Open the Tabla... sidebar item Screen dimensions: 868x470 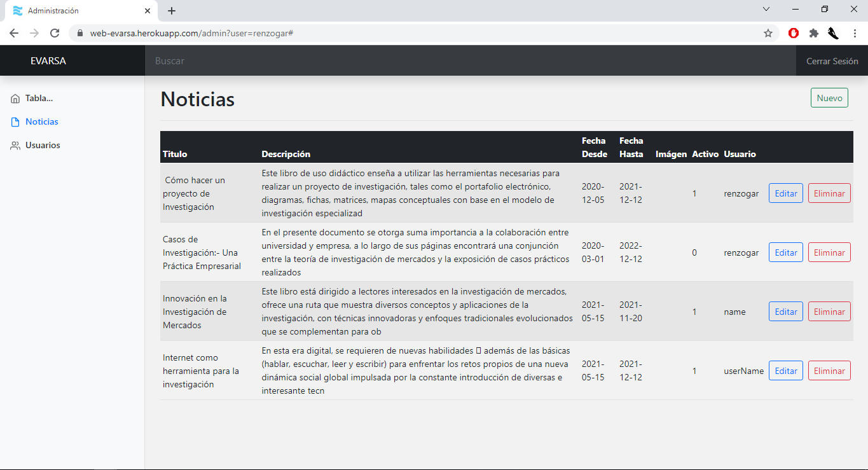click(39, 99)
